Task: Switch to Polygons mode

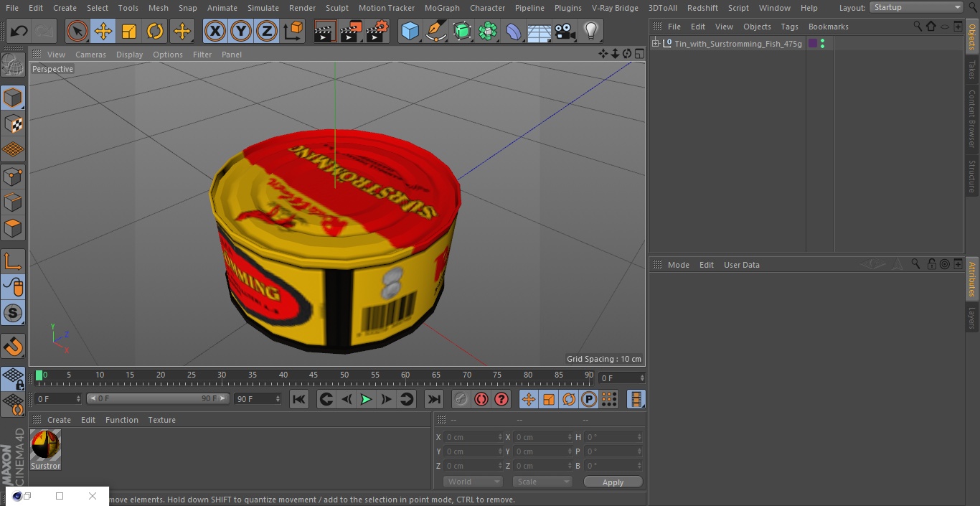Action: (13, 228)
